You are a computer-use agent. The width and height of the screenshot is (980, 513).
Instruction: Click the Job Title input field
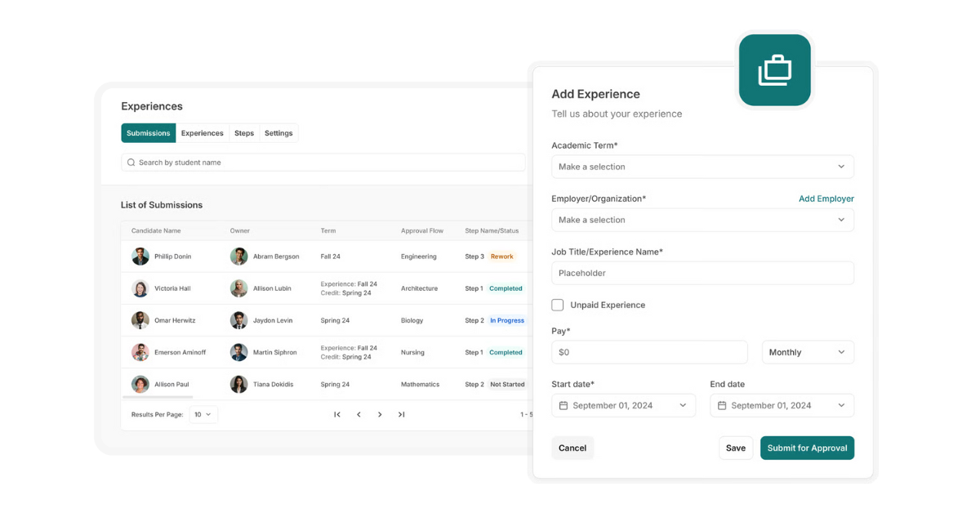pyautogui.click(x=702, y=273)
